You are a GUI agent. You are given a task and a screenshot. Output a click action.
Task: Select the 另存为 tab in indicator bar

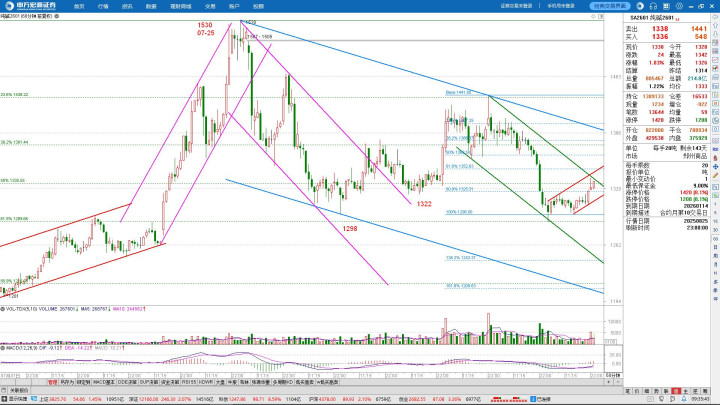pyautogui.click(x=67, y=382)
